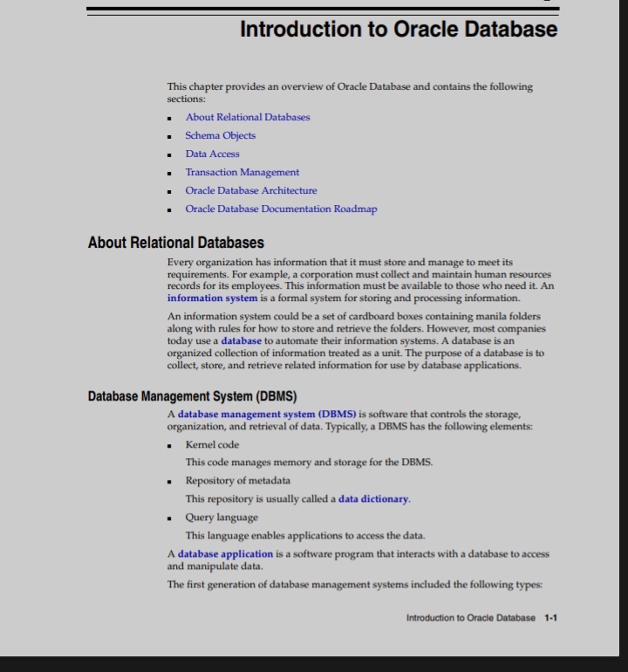The width and height of the screenshot is (628, 672).
Task: Click the footer text 'Introduction to Oracle Database'
Action: tap(471, 618)
